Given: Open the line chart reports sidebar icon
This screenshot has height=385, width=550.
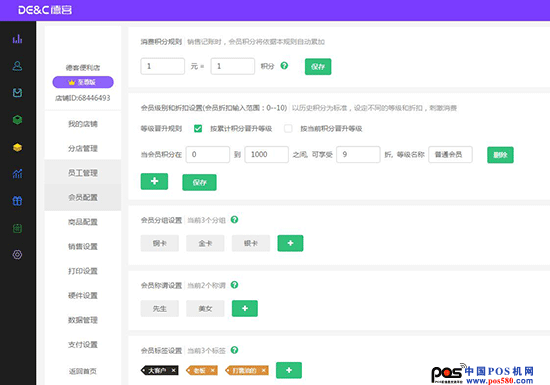Looking at the screenshot, I should point(17,174).
